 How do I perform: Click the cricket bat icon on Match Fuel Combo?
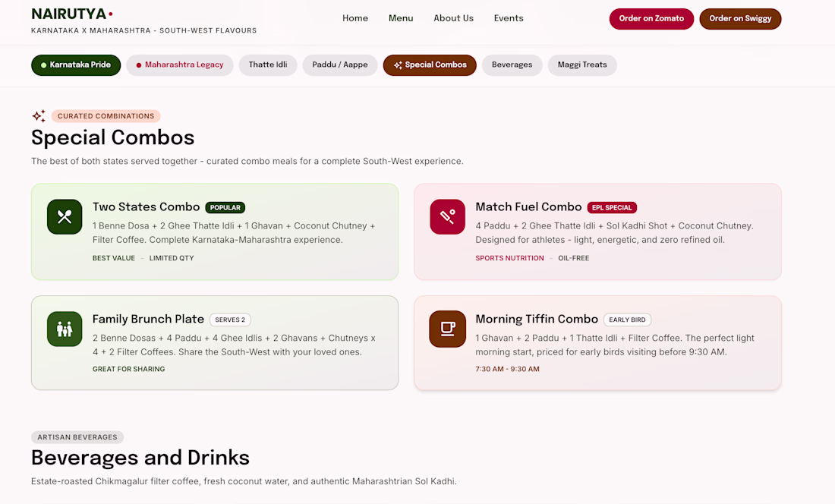[x=447, y=216]
